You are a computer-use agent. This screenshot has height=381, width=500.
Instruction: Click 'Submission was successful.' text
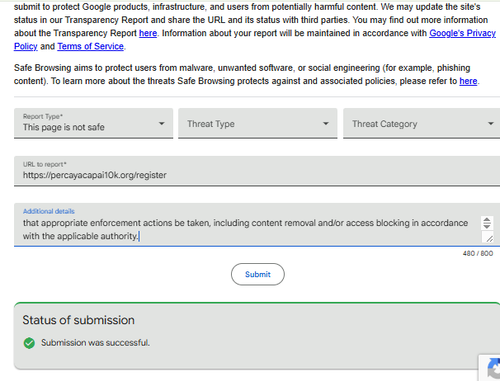(95, 343)
